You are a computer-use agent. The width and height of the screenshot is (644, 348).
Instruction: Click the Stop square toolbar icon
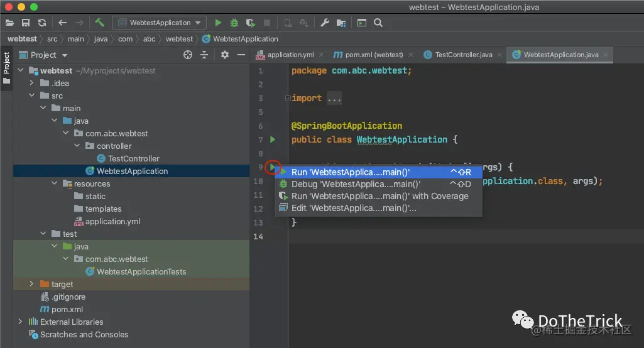[267, 23]
